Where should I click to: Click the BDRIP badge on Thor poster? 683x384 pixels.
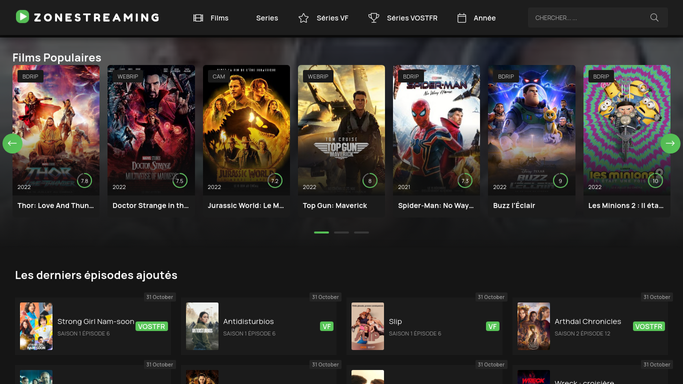(30, 76)
